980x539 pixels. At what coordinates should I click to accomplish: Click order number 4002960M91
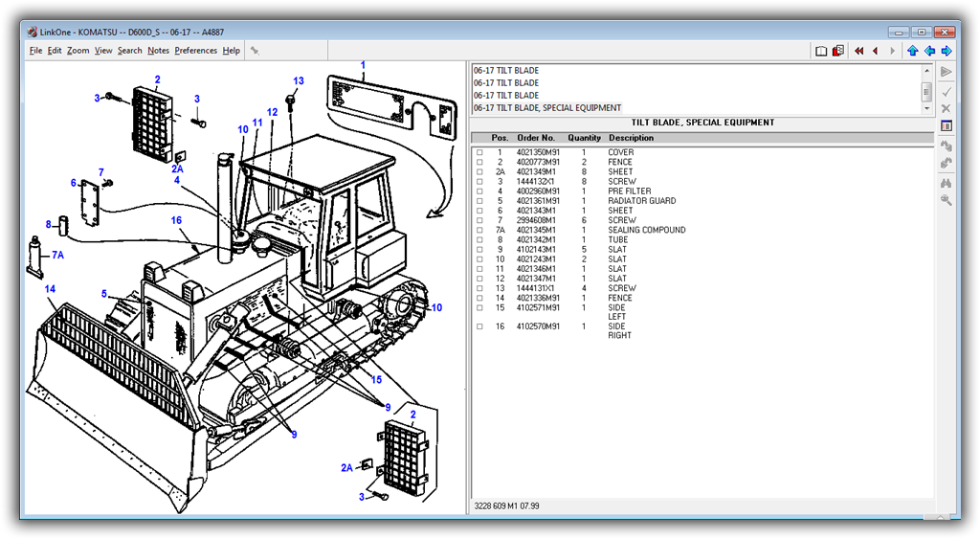538,191
